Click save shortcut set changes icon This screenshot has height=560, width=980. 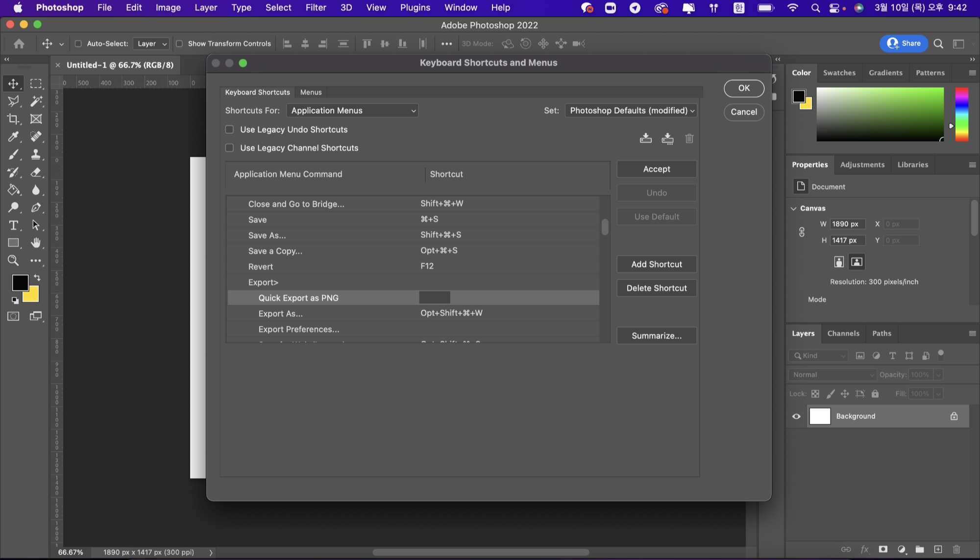click(646, 139)
